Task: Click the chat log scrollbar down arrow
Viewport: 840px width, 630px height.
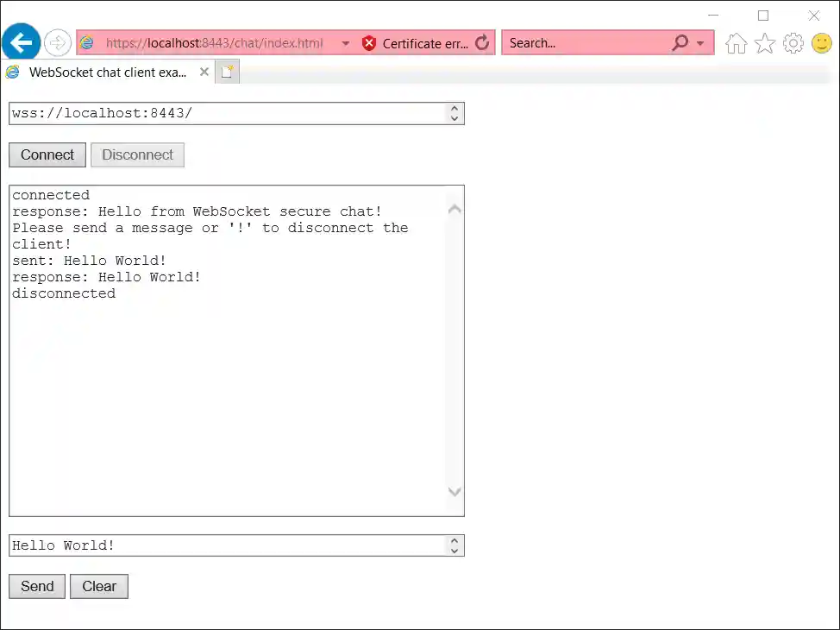Action: coord(454,492)
